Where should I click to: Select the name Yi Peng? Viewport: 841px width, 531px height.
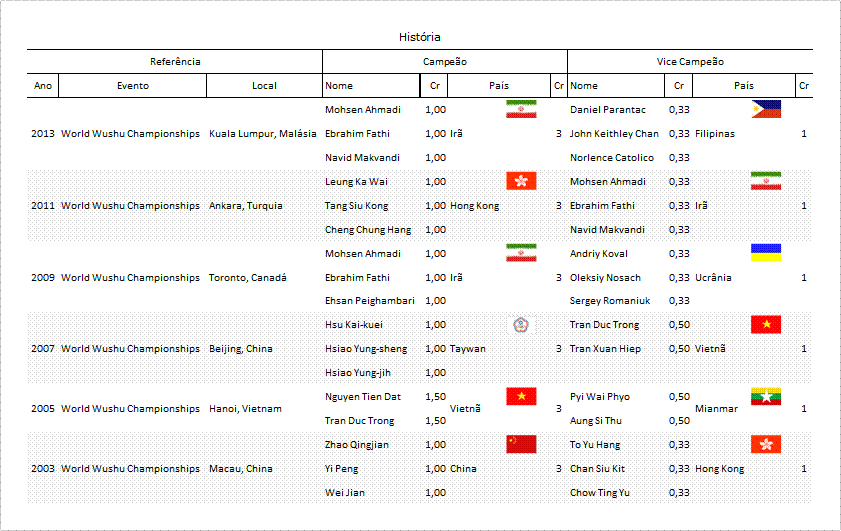[x=342, y=469]
